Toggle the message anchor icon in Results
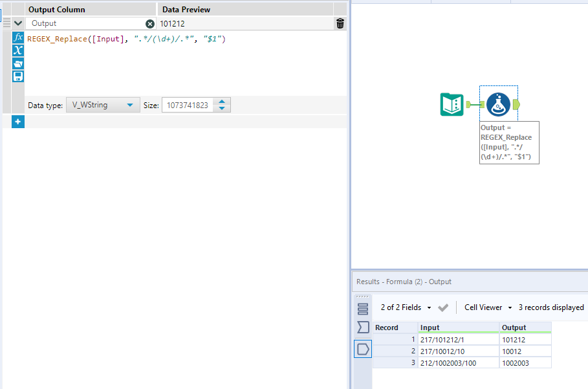588x389 pixels. 362,309
